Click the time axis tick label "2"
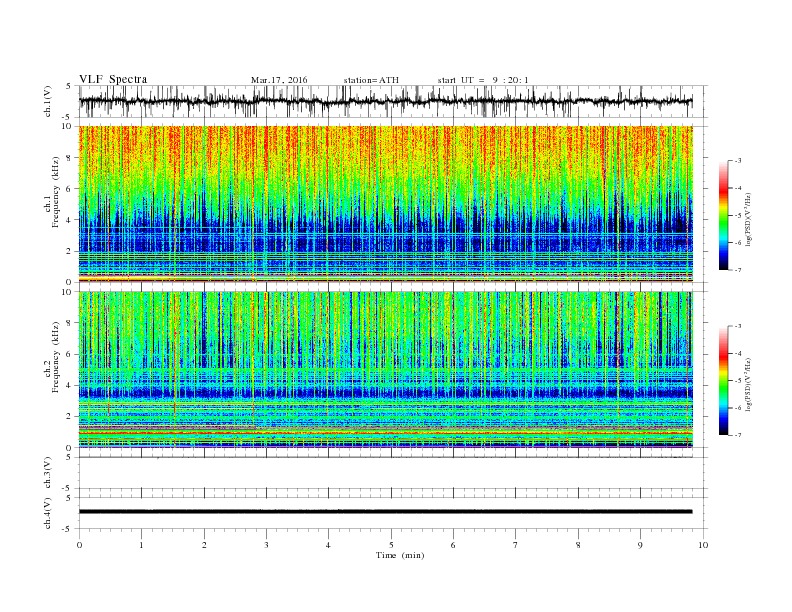The height and width of the screenshot is (612, 792). click(204, 545)
